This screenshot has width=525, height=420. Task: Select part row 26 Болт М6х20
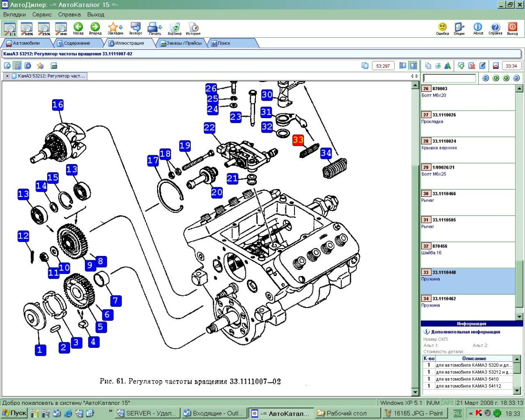tap(468, 97)
